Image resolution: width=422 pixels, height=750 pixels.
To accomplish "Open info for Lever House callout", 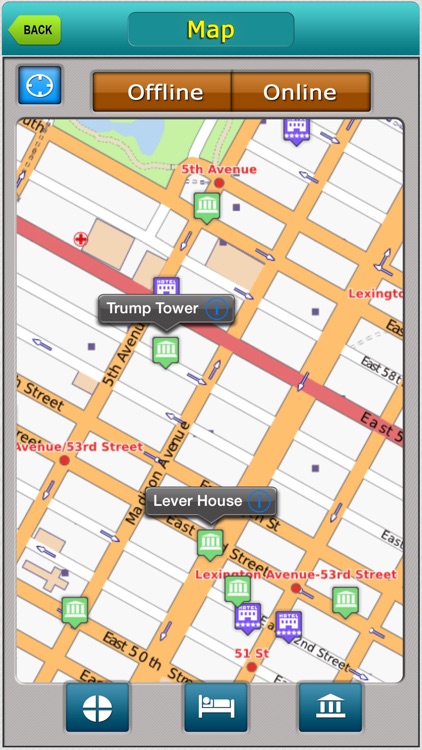I will tap(260, 501).
